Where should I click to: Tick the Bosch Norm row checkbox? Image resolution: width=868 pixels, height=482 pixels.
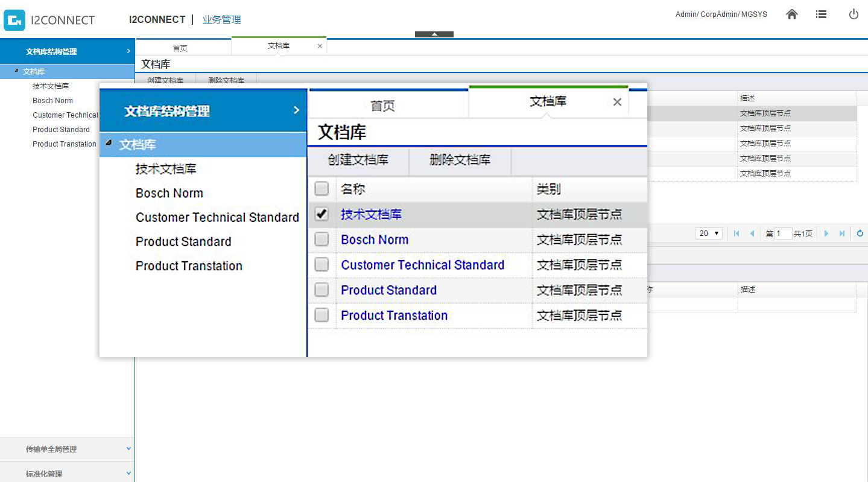tap(322, 239)
